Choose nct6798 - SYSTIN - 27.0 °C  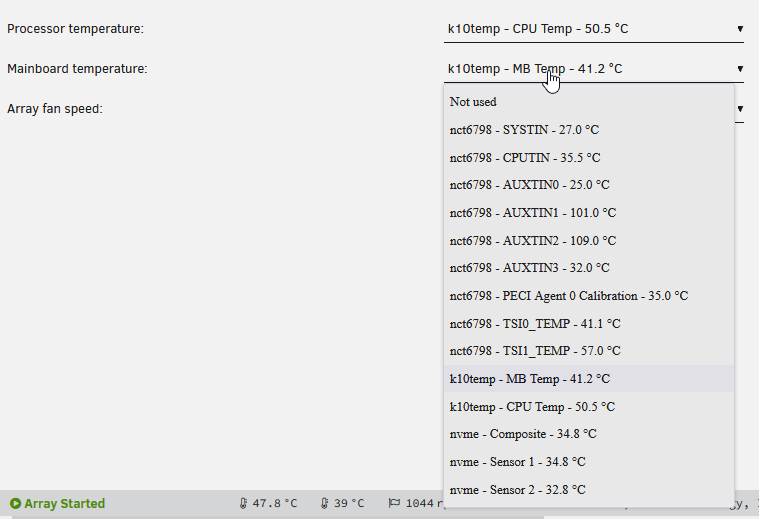coord(589,130)
